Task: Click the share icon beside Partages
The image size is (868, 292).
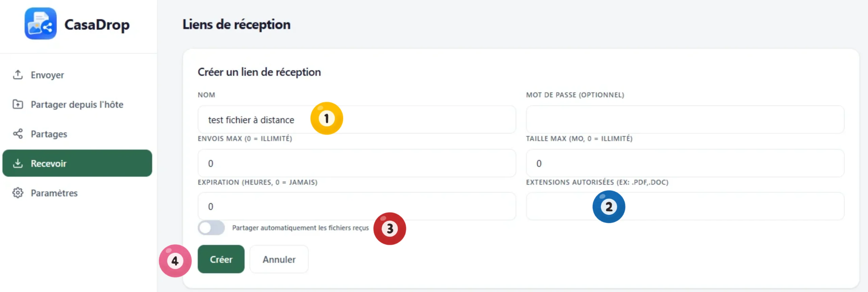Action: point(18,133)
